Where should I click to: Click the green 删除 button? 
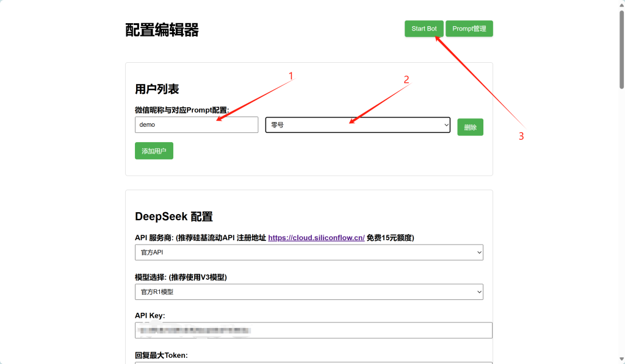[471, 127]
